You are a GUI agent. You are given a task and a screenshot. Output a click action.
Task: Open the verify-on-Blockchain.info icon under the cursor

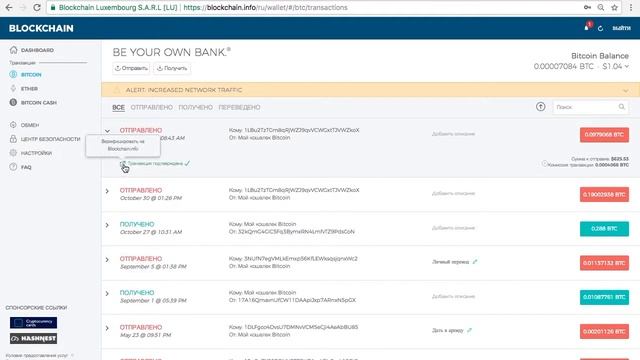pyautogui.click(x=122, y=164)
